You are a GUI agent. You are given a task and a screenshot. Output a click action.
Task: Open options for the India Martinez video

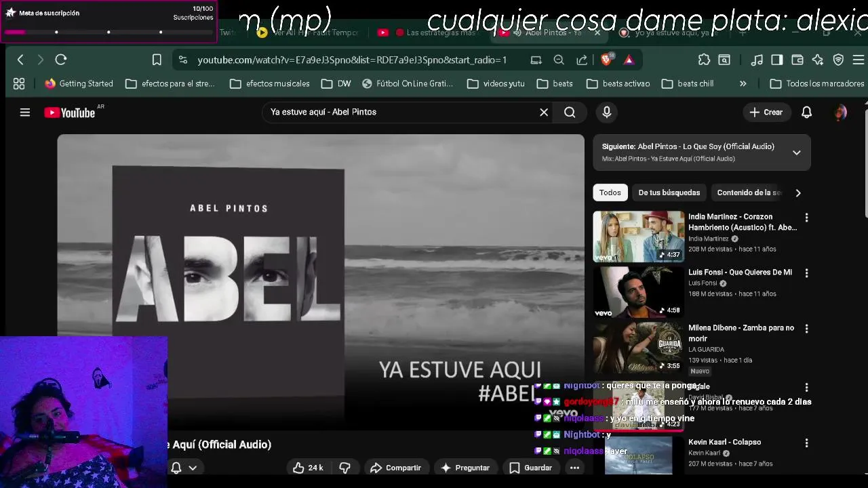[x=806, y=218]
